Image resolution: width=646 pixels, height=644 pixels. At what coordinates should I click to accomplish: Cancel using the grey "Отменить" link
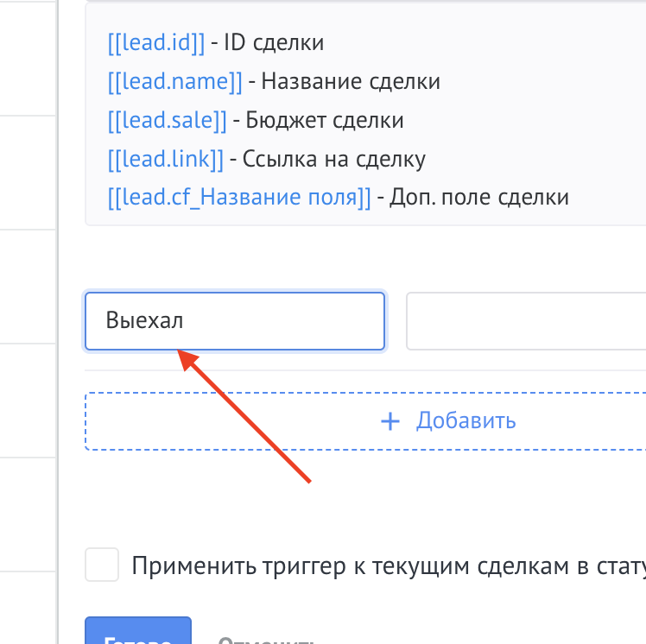[265, 639]
